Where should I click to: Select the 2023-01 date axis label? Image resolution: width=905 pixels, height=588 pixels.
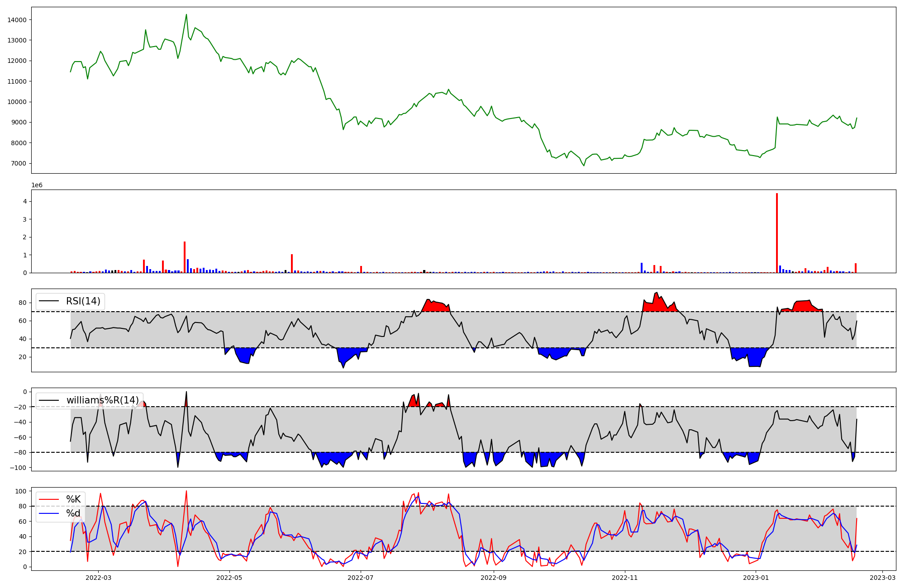756,578
